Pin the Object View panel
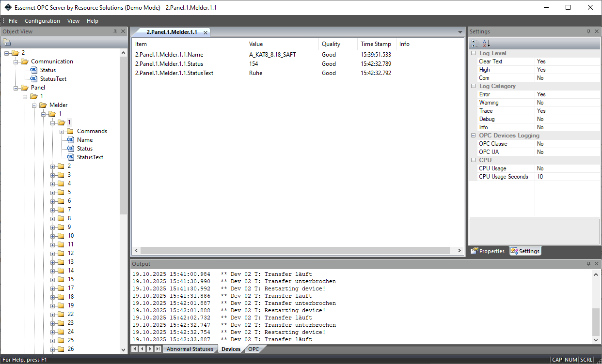602x364 pixels. coord(115,31)
